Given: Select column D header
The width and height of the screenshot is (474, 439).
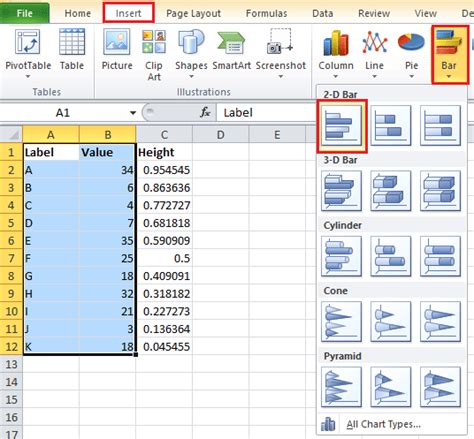Looking at the screenshot, I should [x=220, y=135].
